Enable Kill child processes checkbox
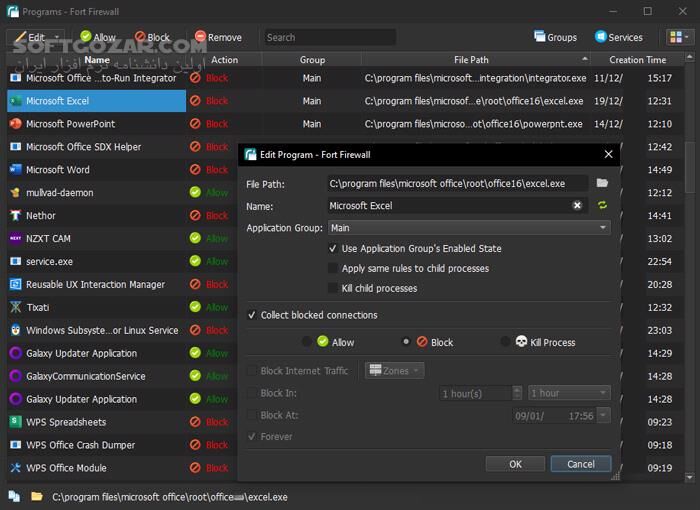The width and height of the screenshot is (700, 510). point(333,288)
